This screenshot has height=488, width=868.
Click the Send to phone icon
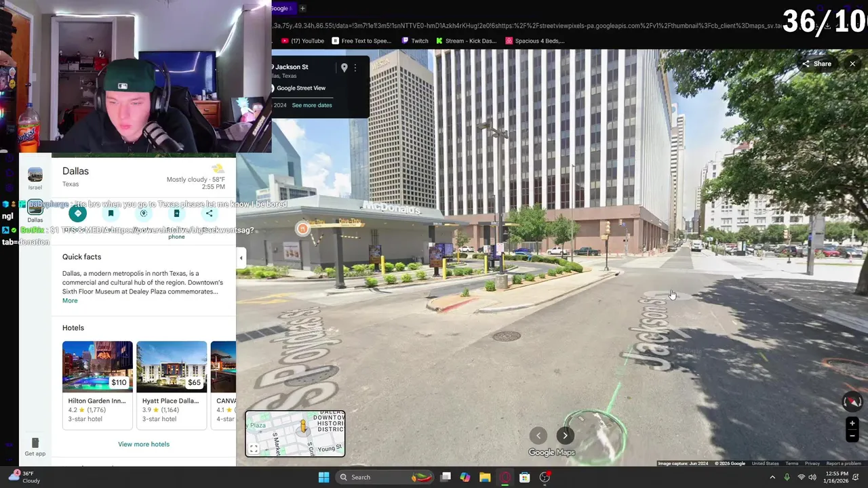coord(176,213)
